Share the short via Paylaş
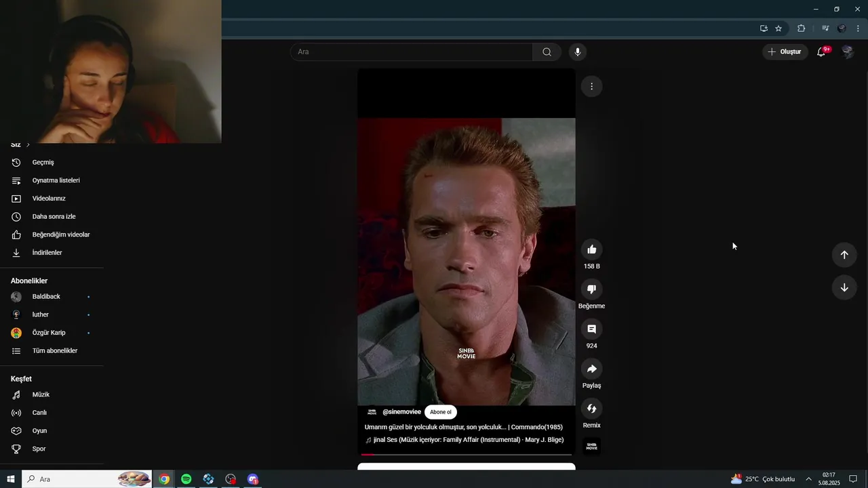Image resolution: width=868 pixels, height=488 pixels. tap(591, 369)
